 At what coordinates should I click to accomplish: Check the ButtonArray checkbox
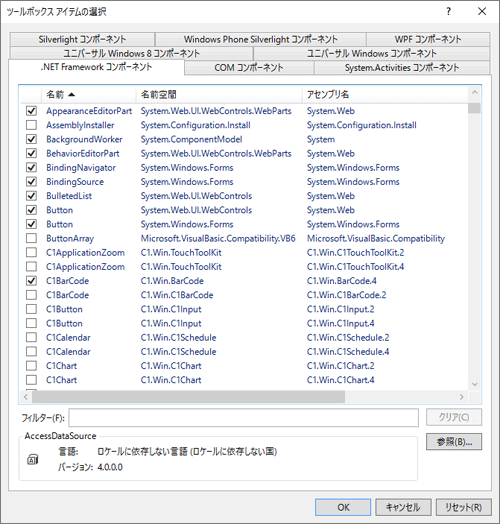31,238
